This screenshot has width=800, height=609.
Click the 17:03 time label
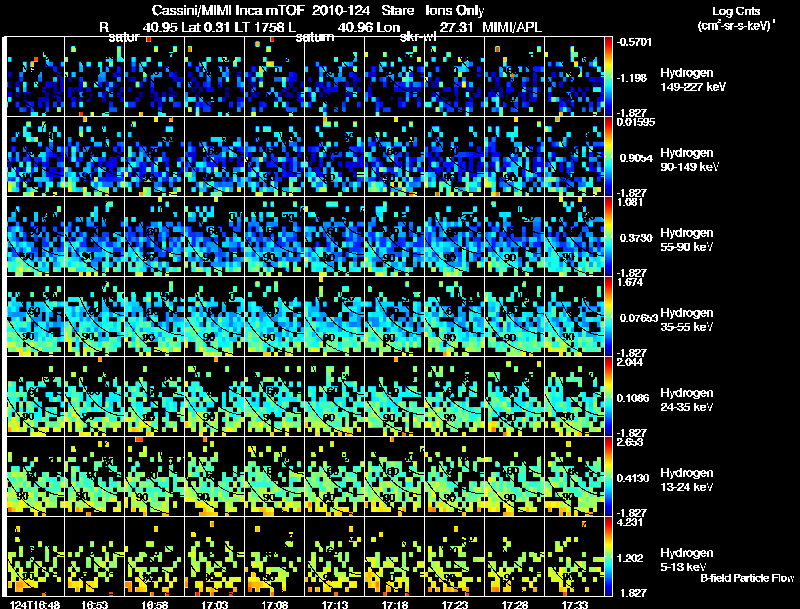[215, 604]
